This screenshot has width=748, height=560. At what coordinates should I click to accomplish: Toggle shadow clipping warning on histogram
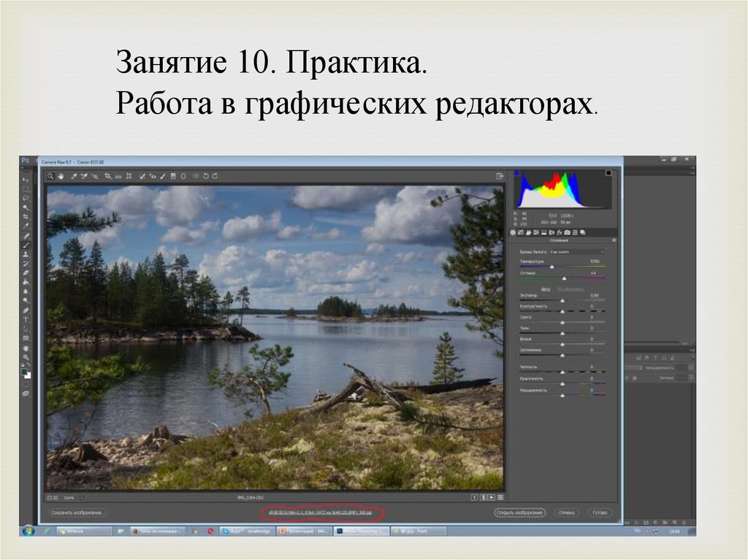click(x=518, y=174)
